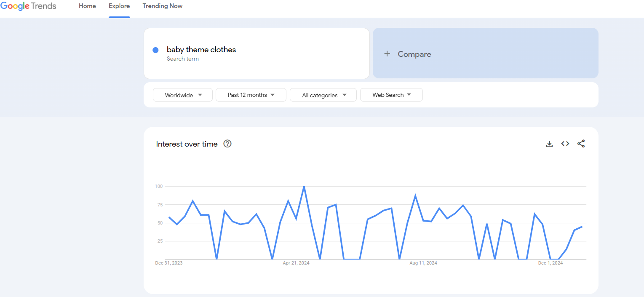Open the Worldwide region dropdown
Image resolution: width=644 pixels, height=297 pixels.
183,95
